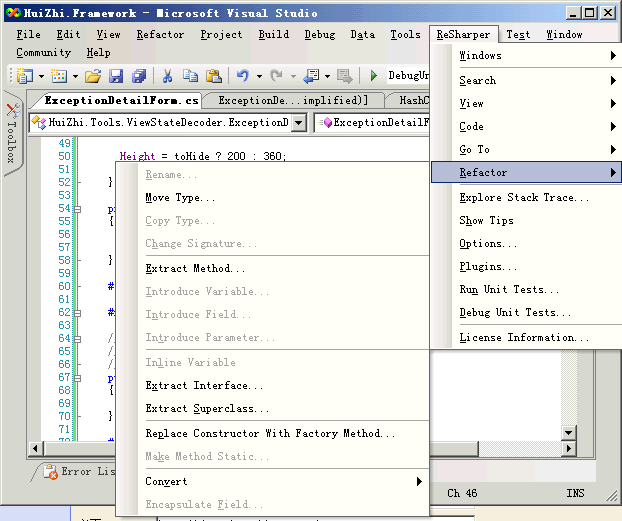Switch to the HashC tab
This screenshot has height=521, width=622.
[x=414, y=100]
